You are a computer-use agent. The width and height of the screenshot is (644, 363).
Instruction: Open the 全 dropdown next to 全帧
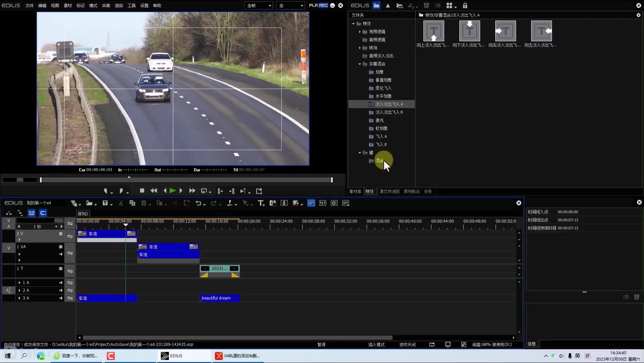coord(291,5)
